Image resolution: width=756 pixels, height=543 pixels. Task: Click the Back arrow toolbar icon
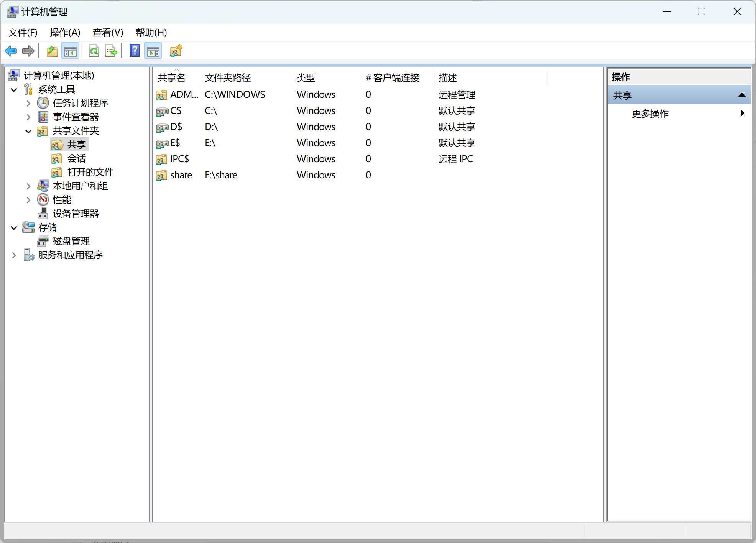point(11,51)
